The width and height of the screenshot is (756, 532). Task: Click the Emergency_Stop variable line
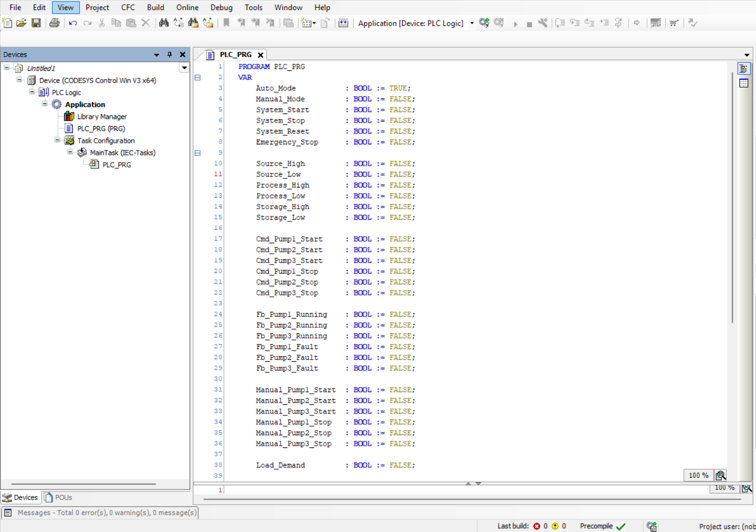(x=335, y=142)
